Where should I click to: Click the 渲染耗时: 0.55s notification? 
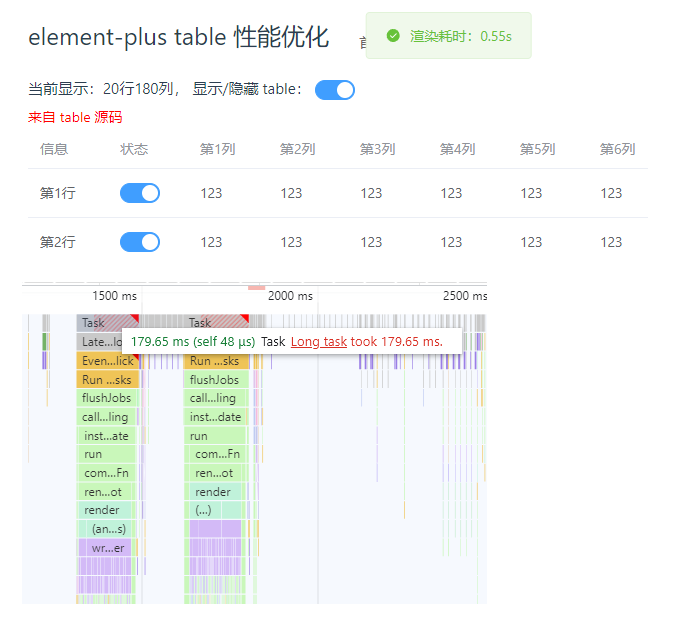(x=448, y=35)
